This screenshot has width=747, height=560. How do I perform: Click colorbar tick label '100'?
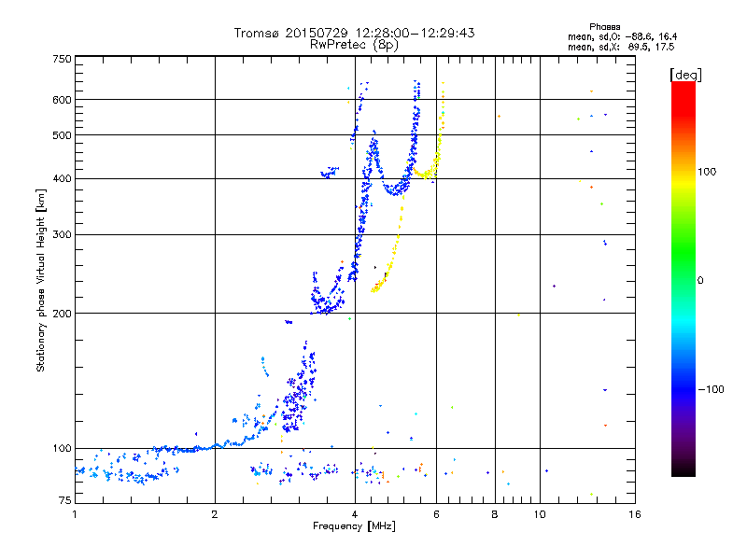707,172
